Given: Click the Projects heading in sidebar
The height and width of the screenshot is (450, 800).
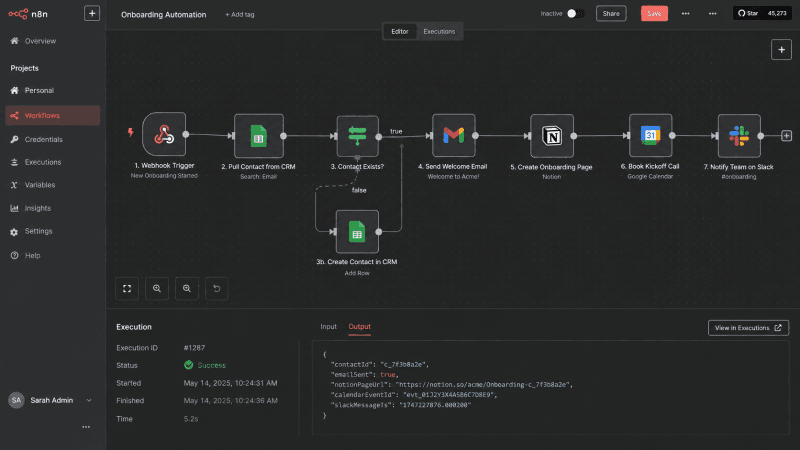Looking at the screenshot, I should pos(24,68).
